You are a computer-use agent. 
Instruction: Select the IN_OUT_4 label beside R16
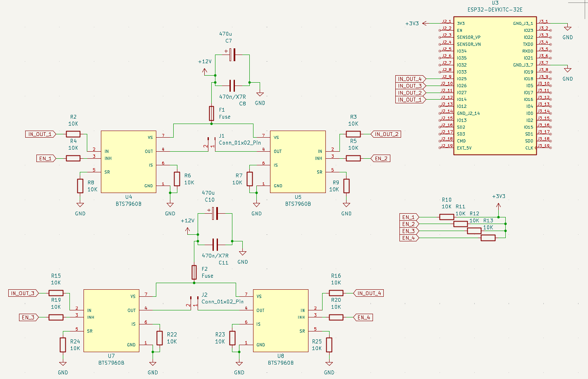tap(369, 293)
